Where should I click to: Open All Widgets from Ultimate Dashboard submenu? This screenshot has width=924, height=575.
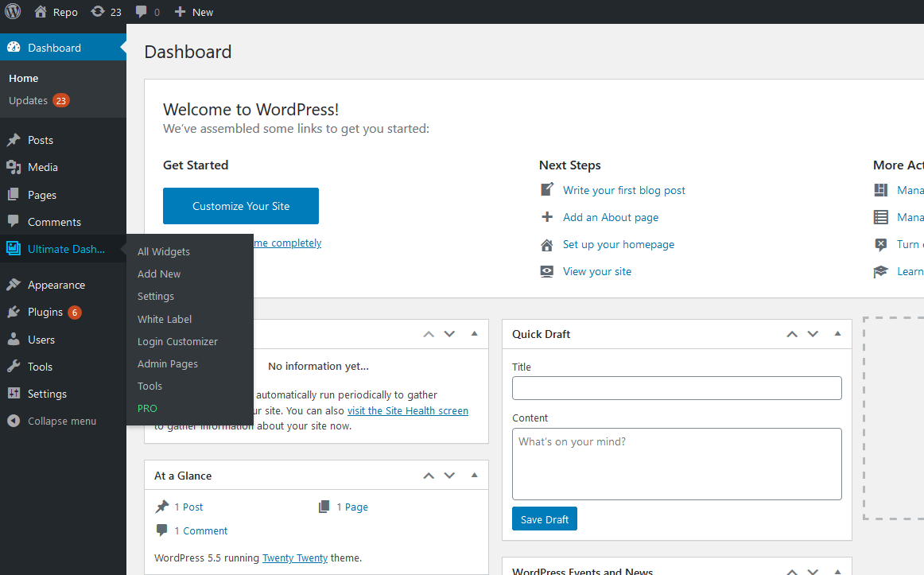[x=163, y=251]
